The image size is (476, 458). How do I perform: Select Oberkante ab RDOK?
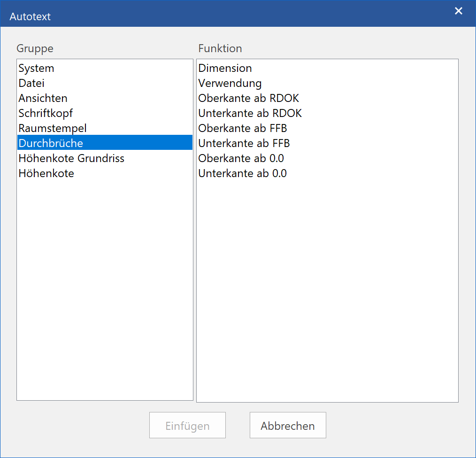(x=327, y=98)
